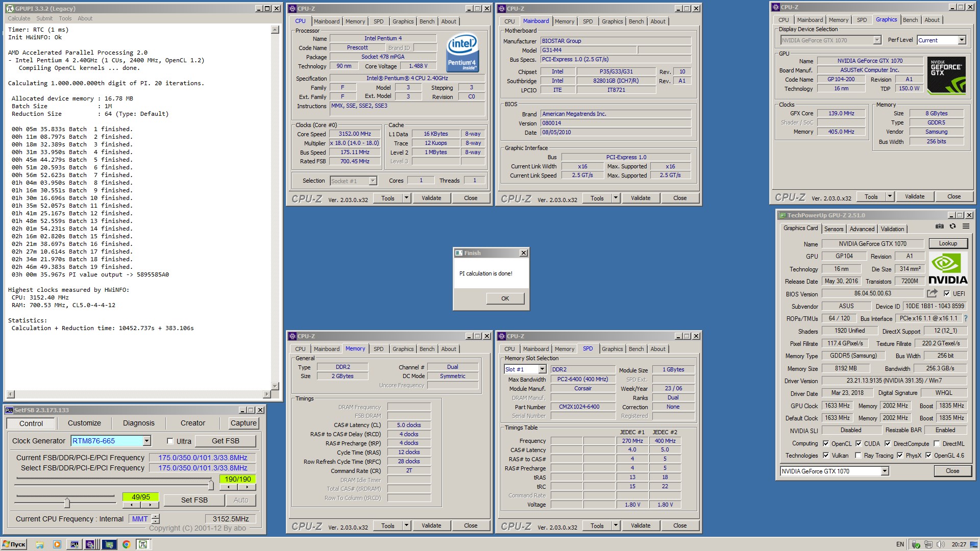Open the Clock Generator RTM876-665 dropdown
The height and width of the screenshot is (551, 980).
pyautogui.click(x=146, y=441)
